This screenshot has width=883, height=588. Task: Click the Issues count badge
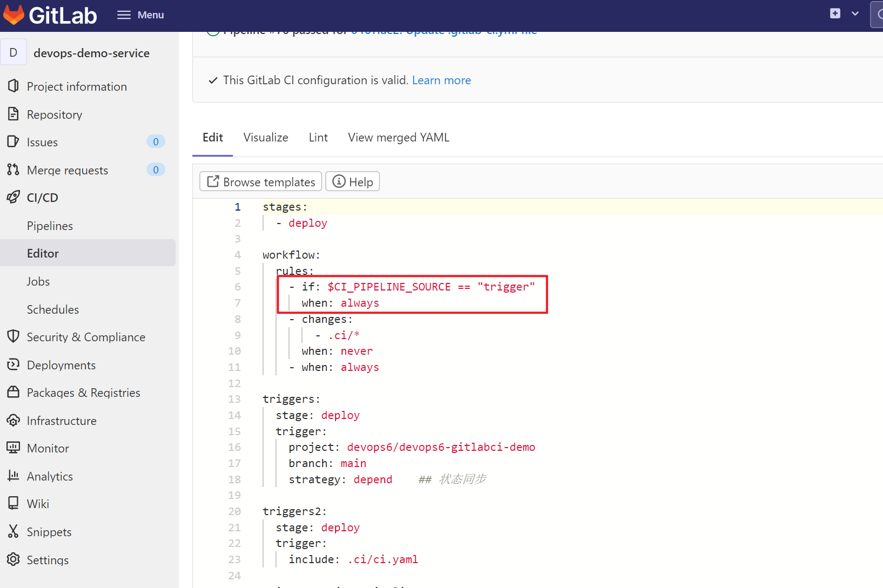click(156, 141)
